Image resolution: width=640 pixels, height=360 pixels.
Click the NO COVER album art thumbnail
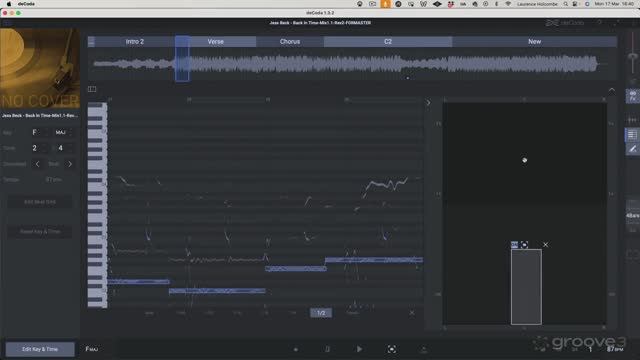click(40, 68)
